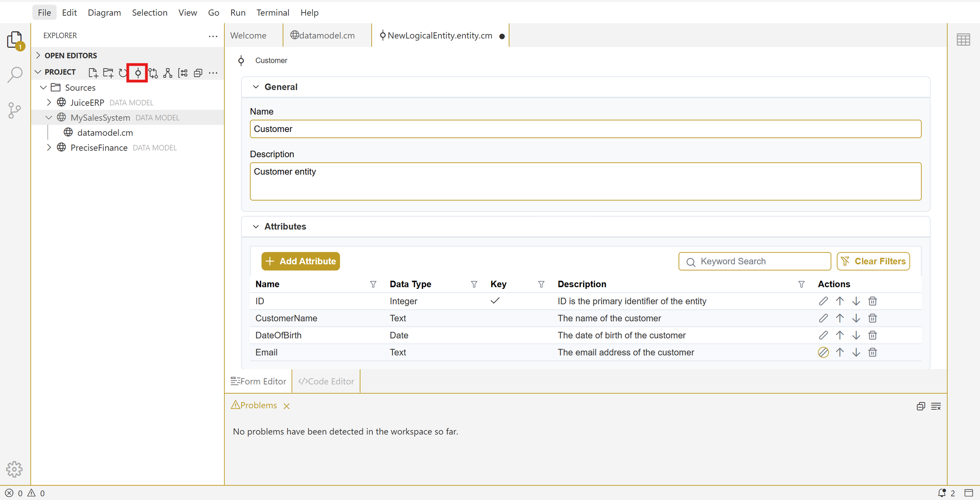Open the Source Control view
Viewport: 980px width, 500px height.
(x=14, y=110)
